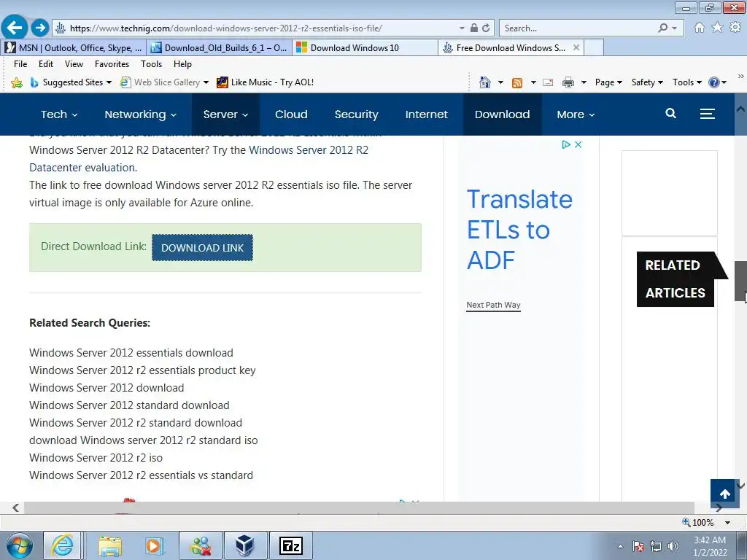
Task: Click the Read Mail icon in command bar
Action: 548,82
